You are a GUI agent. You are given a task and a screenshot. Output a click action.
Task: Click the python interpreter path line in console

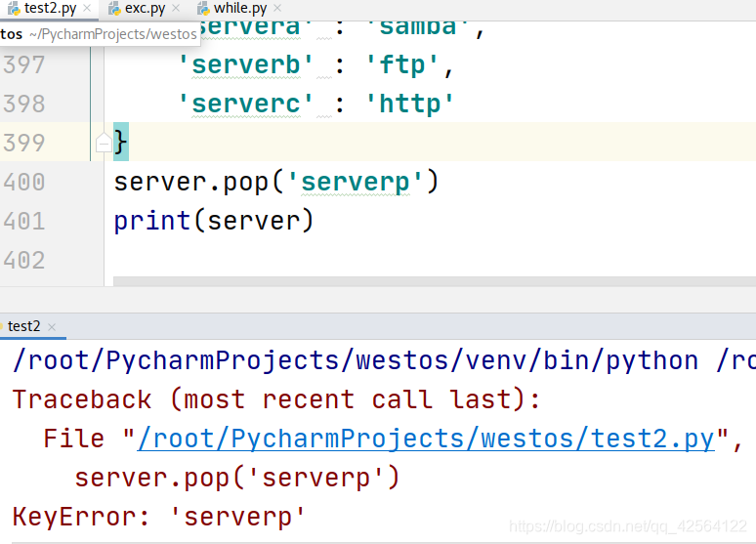[384, 360]
